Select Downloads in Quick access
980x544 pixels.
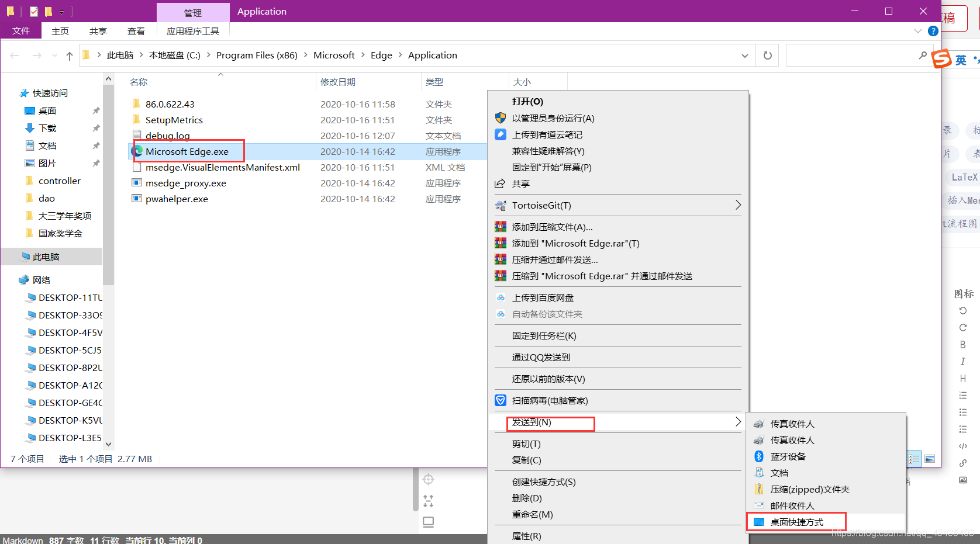coord(47,128)
